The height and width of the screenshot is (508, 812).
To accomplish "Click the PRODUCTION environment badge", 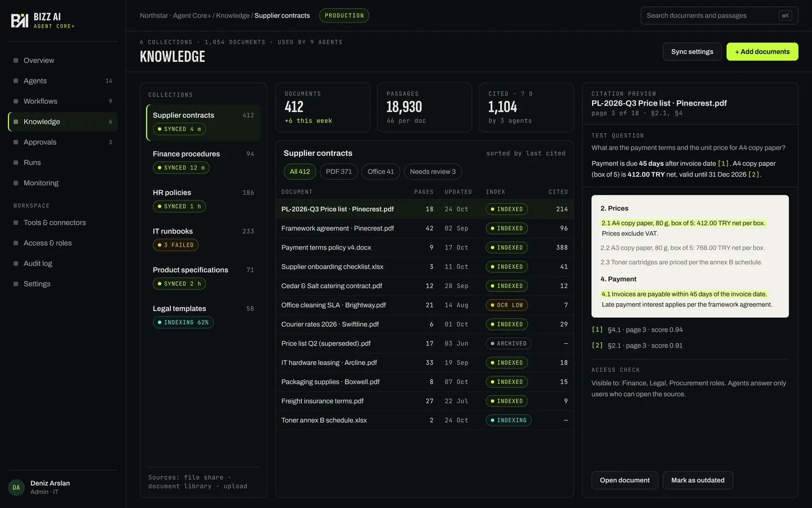I will pos(344,16).
